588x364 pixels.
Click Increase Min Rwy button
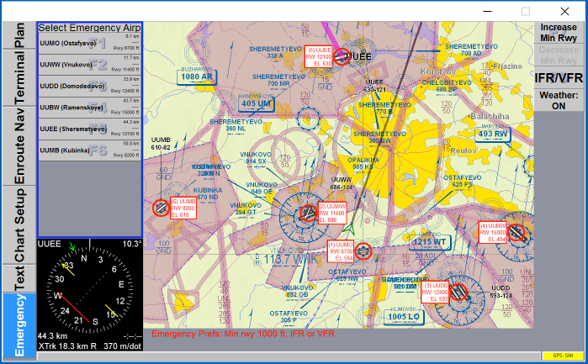tap(559, 33)
